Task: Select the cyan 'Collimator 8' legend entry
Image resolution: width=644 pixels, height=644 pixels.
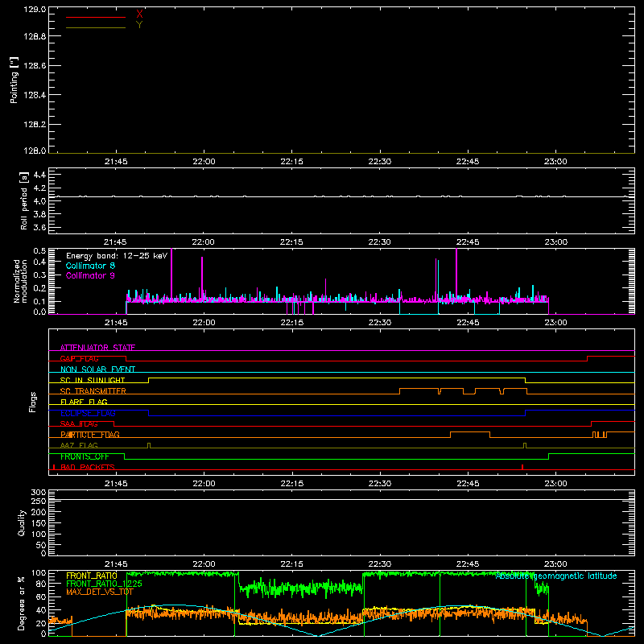Action: pos(90,266)
